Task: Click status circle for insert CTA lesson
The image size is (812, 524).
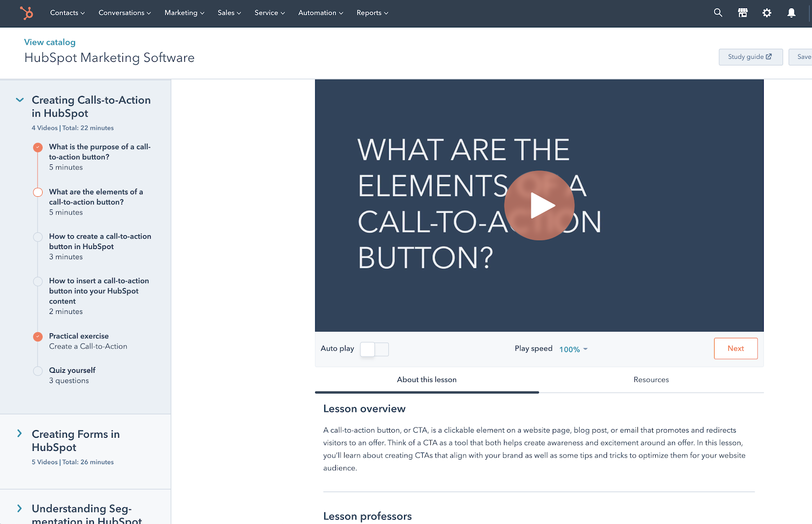Action: 38,282
